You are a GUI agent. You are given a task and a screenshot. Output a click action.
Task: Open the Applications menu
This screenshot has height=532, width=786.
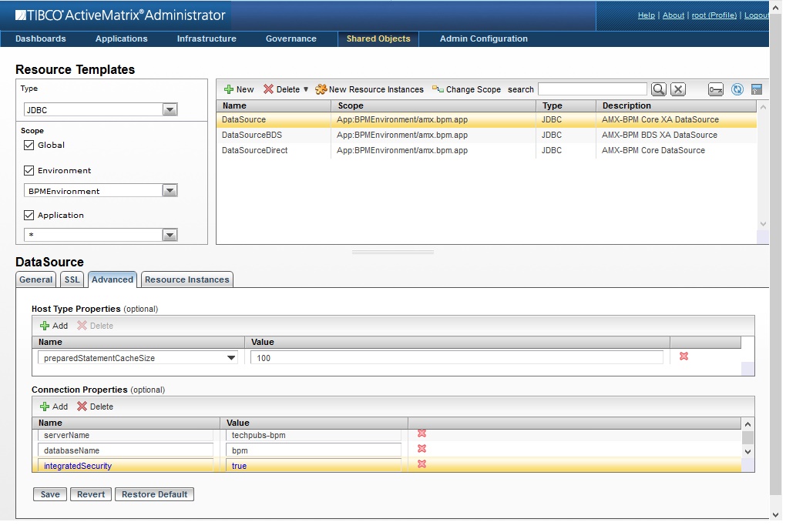[x=121, y=38]
